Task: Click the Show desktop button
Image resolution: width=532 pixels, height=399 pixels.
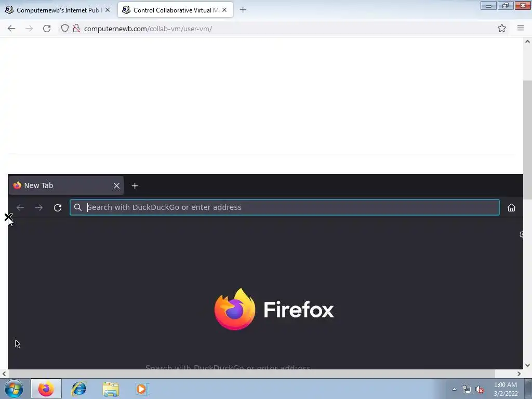Action: pyautogui.click(x=528, y=389)
